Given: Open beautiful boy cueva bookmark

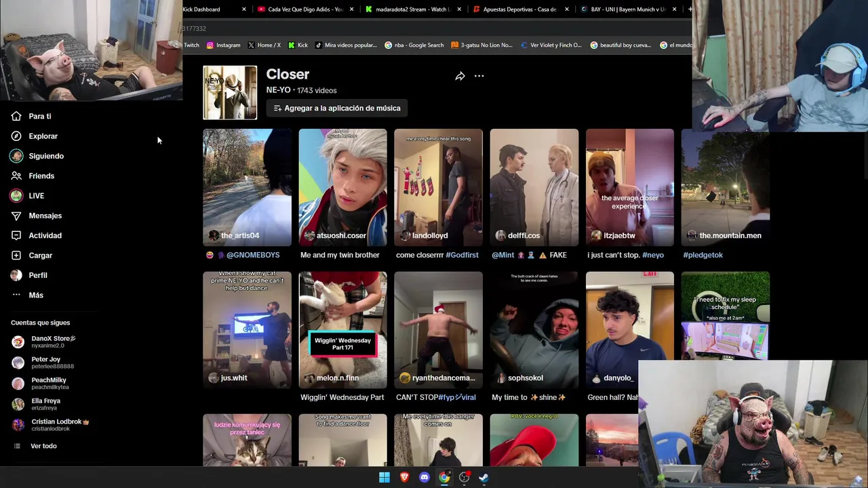Looking at the screenshot, I should 621,45.
